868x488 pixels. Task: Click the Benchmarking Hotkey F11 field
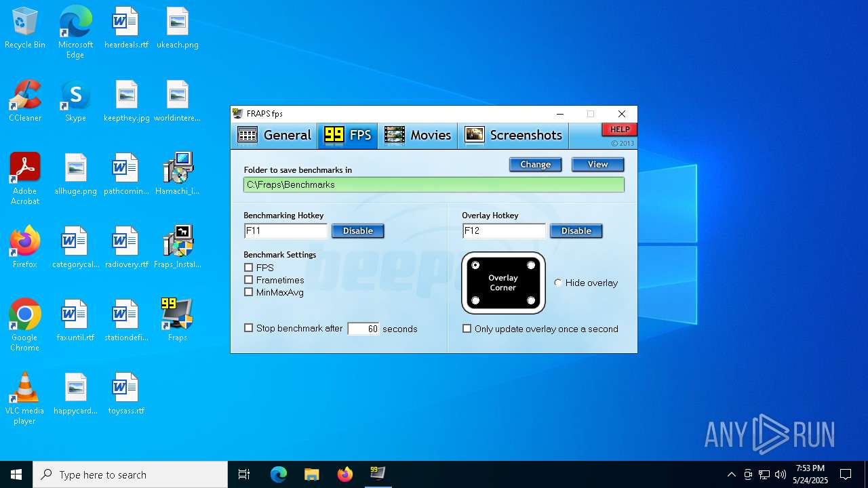coord(285,231)
